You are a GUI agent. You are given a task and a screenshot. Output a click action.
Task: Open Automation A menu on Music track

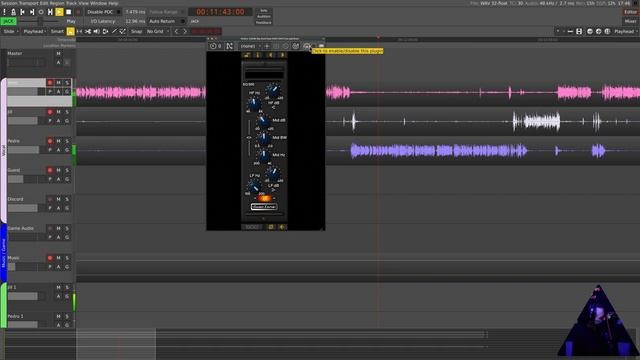(58, 267)
